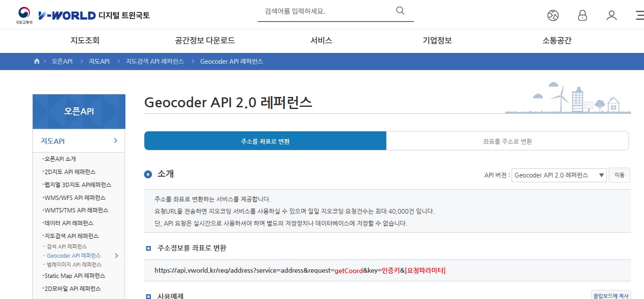Click the api.vworld.kr request URL text
The image size is (644, 299).
click(x=300, y=271)
